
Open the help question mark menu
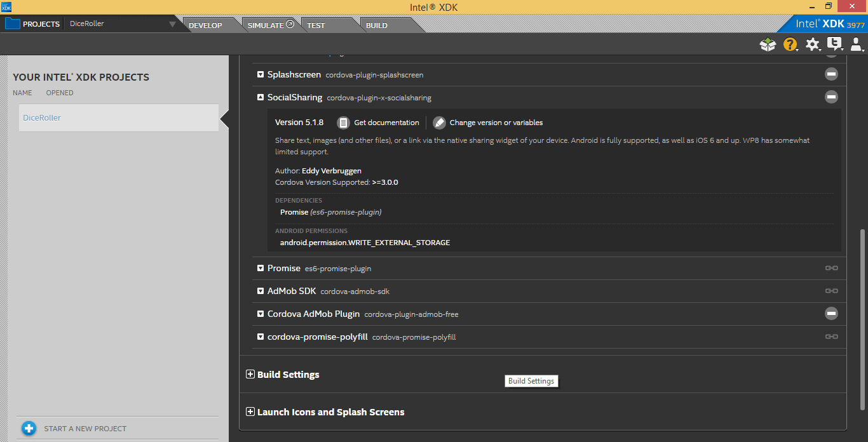click(x=790, y=44)
